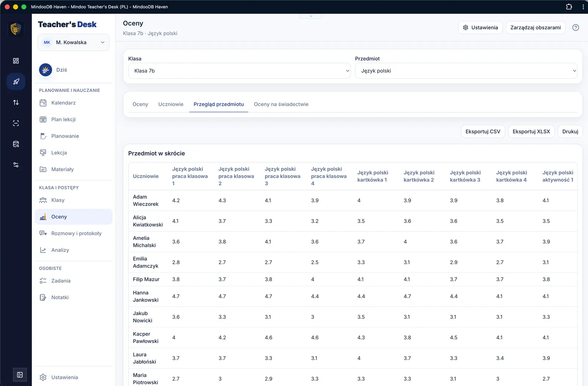Switch to the Uczniowie tab

(171, 104)
